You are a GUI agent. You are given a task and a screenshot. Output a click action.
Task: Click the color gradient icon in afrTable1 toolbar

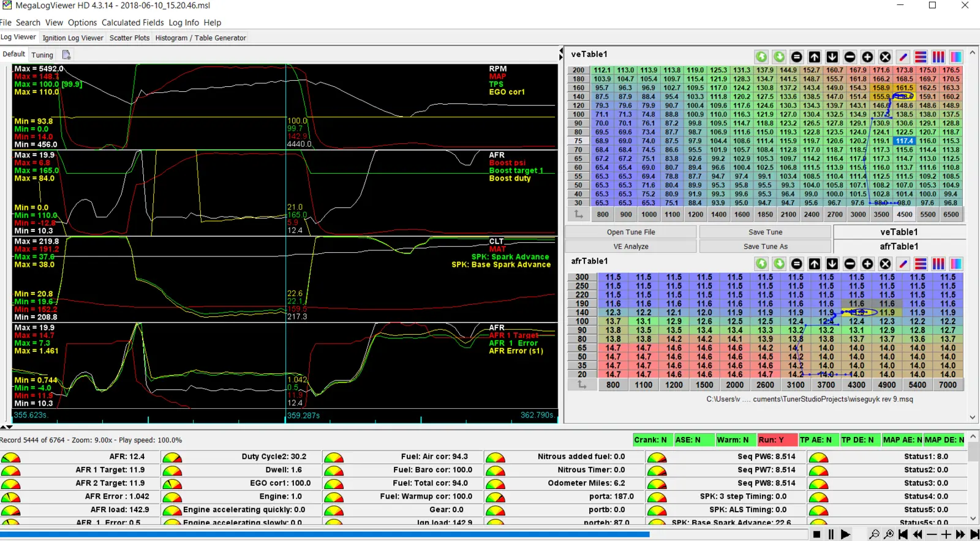tap(956, 264)
